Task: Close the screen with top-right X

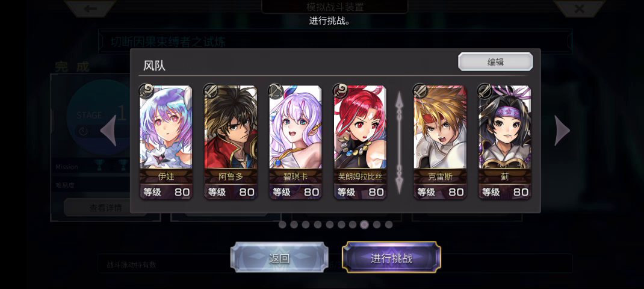Action: pyautogui.click(x=579, y=8)
